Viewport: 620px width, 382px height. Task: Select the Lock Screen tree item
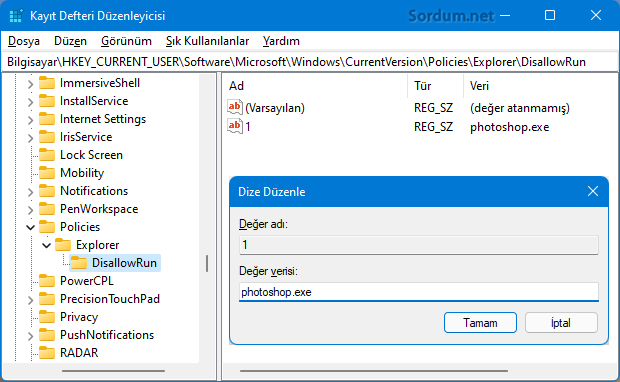coord(91,155)
